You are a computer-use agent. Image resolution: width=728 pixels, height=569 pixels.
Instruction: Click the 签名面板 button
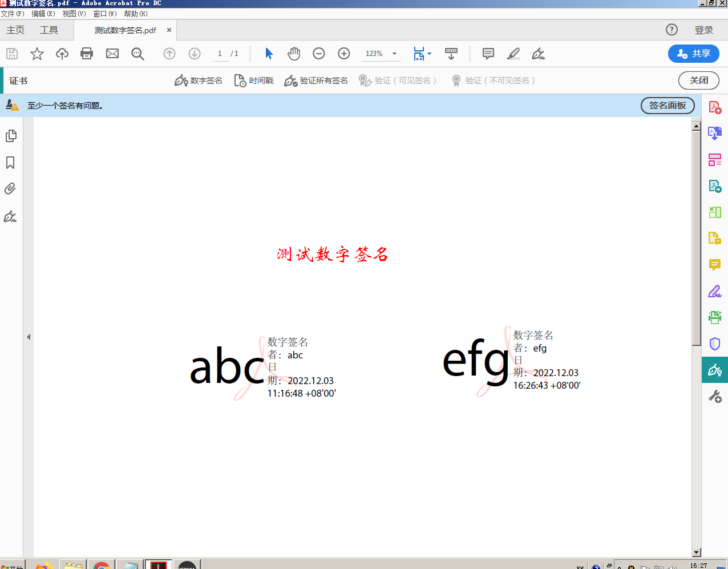(668, 106)
